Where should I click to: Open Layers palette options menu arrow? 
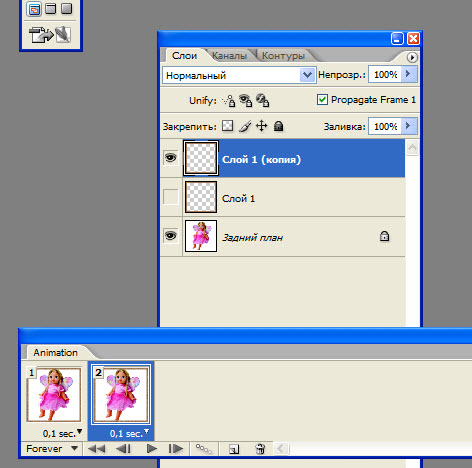point(412,58)
